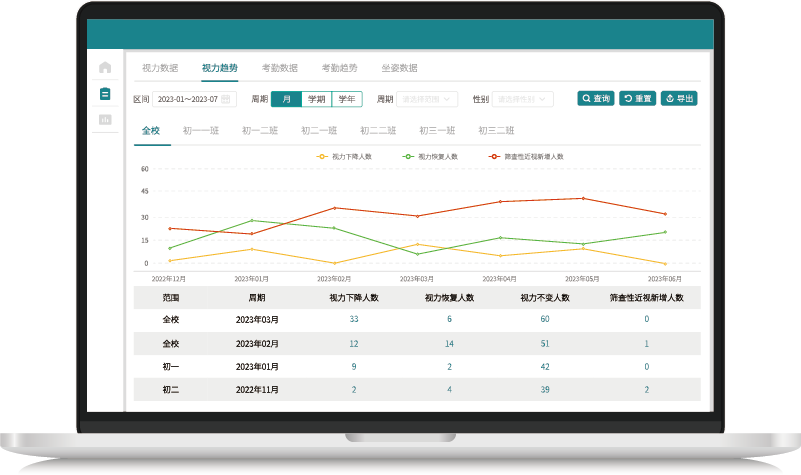Click 2023年03月 period table cell
Screen dimensions: 801x475
coord(257,320)
